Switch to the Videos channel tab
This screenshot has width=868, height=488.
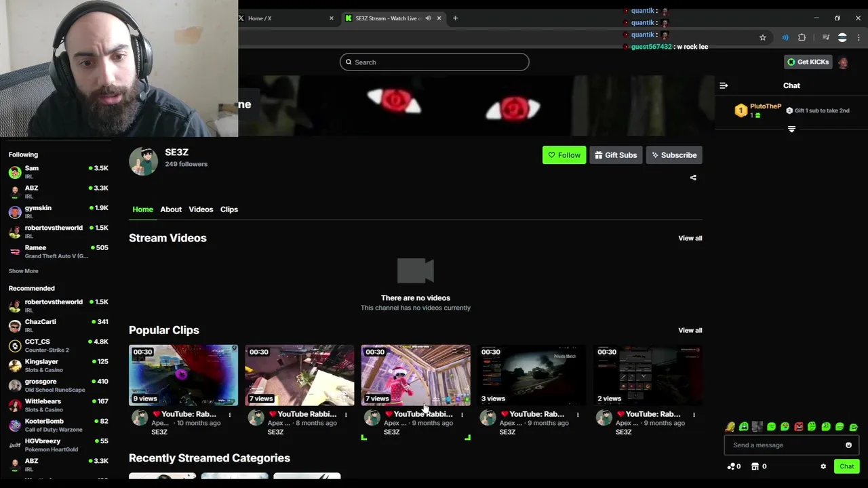click(x=201, y=209)
